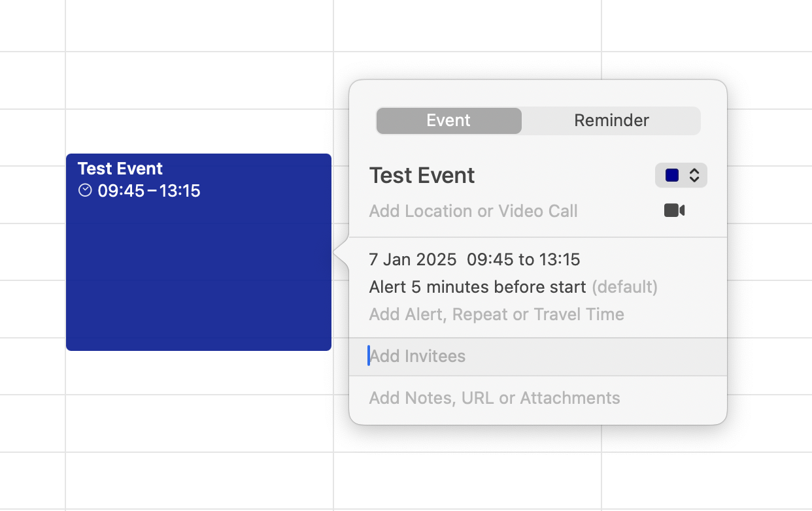Expand Add Alert, Repeat or Travel Time
Viewport: 812px width, 511px height.
[496, 314]
